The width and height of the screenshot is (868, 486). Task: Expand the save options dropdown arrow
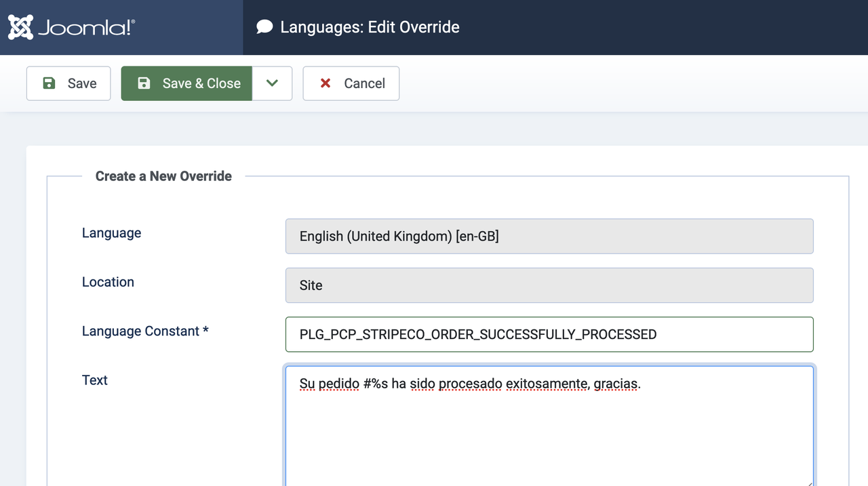coord(272,83)
